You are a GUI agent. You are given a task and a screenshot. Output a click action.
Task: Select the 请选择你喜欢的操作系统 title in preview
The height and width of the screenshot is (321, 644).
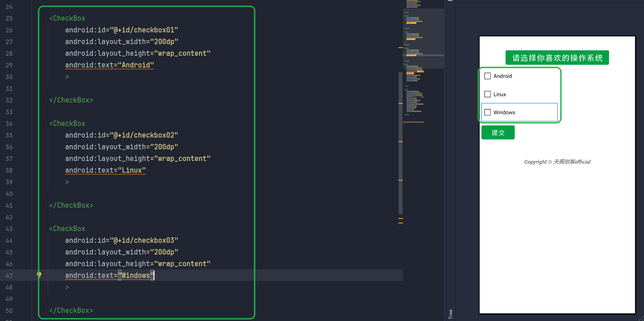[557, 58]
